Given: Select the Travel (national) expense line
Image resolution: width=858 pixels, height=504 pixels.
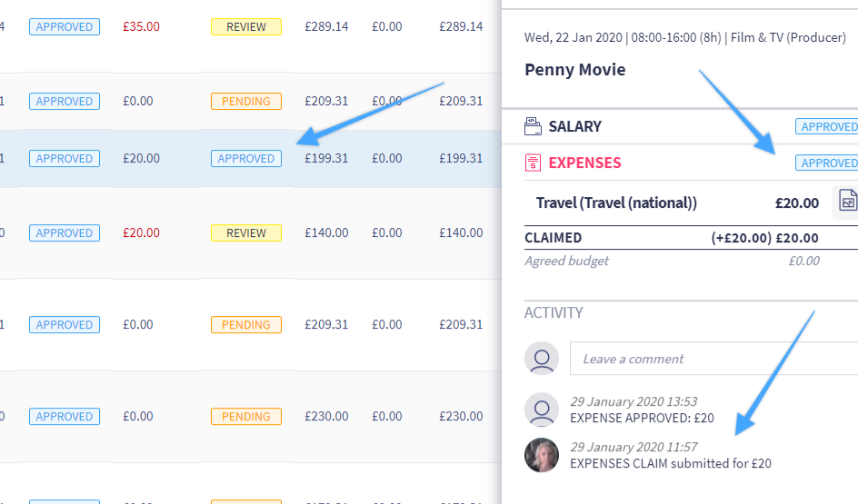Looking at the screenshot, I should point(616,203).
